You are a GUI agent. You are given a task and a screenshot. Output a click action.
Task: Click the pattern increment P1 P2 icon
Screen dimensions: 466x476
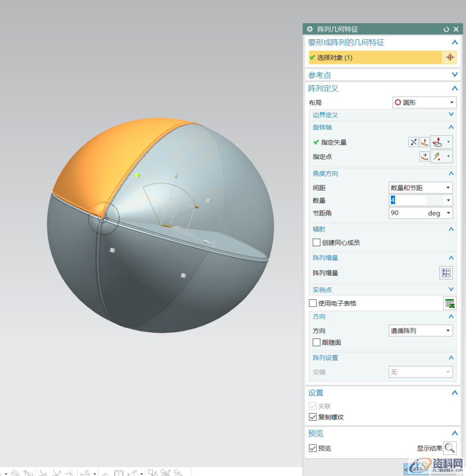446,273
